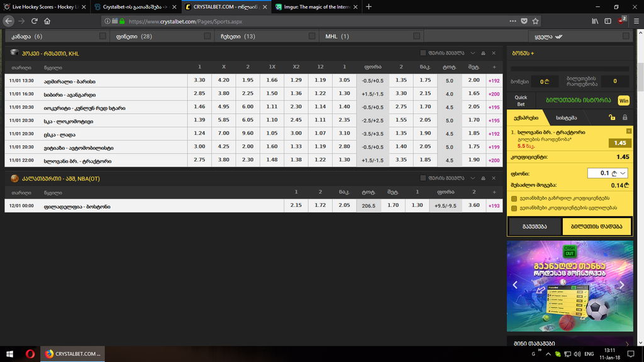Screen dimensions: 644x362
Task: Tick the ჩეხეთი (13) checkbox
Action: (x=312, y=36)
